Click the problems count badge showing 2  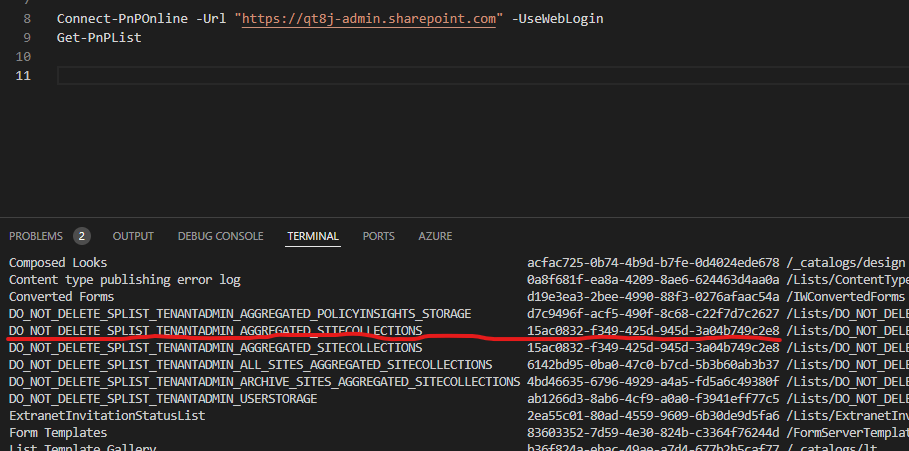[x=81, y=236]
